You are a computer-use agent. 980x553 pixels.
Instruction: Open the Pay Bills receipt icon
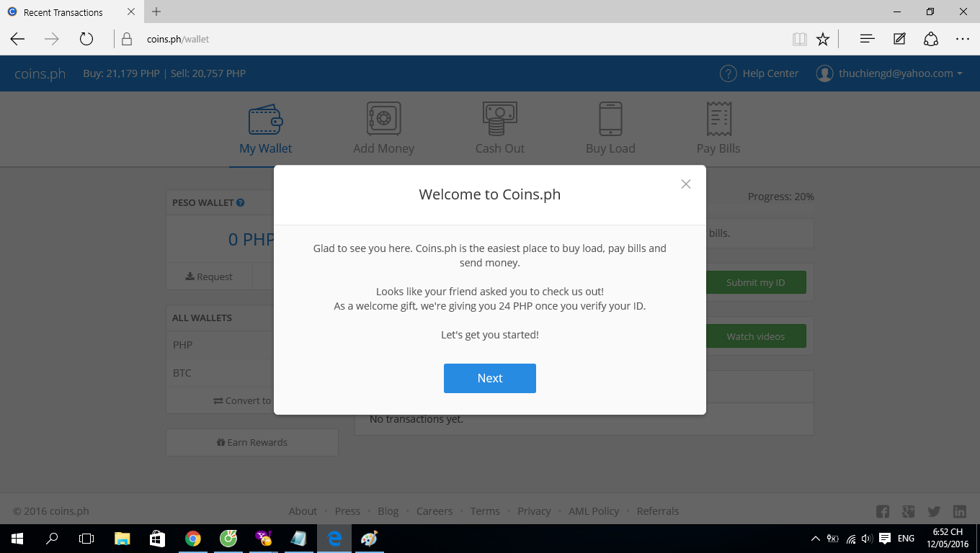pyautogui.click(x=718, y=119)
